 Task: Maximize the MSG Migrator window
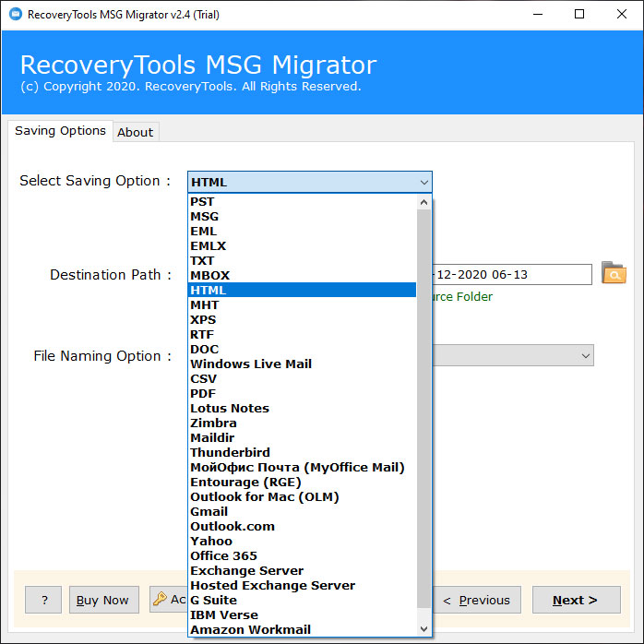[x=579, y=15]
